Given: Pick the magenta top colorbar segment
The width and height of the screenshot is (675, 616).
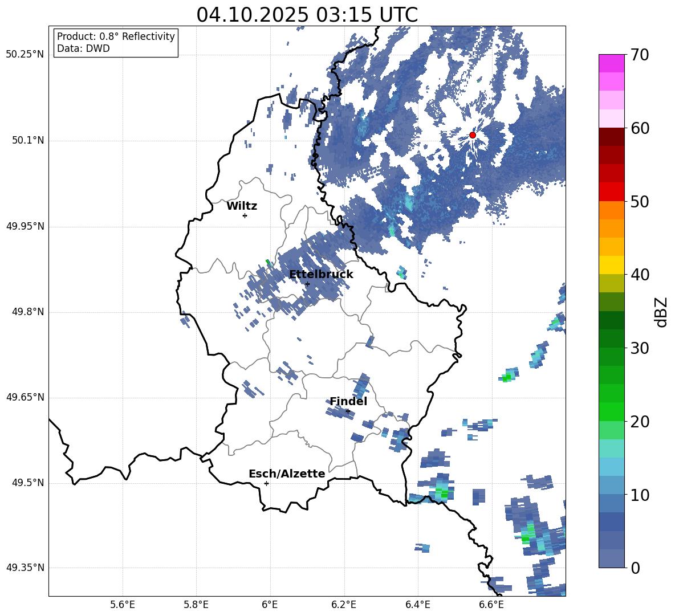Looking at the screenshot, I should click(x=611, y=64).
